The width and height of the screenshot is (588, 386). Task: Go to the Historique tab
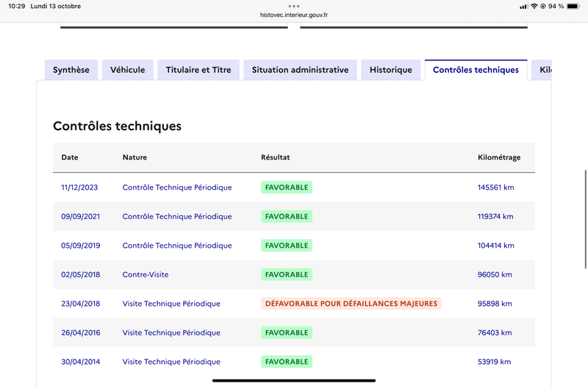click(x=391, y=70)
